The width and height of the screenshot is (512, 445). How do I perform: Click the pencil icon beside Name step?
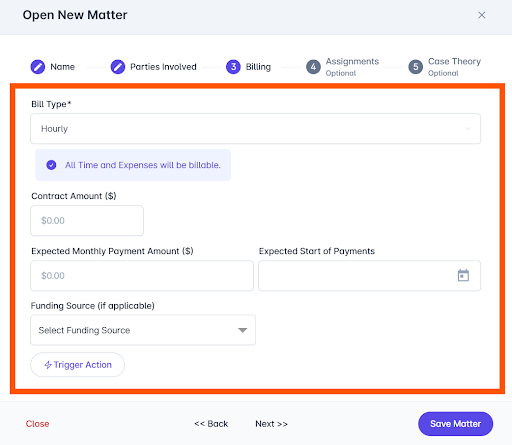coord(38,67)
